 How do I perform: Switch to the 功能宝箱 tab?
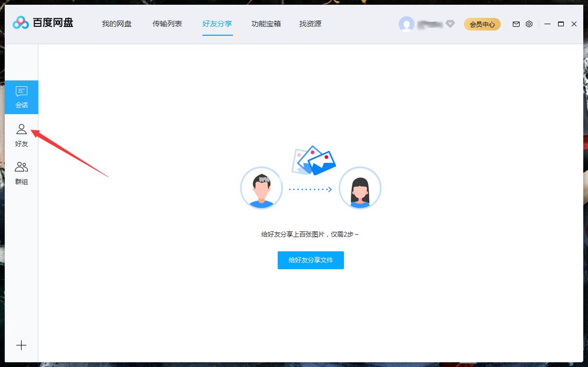coord(266,23)
